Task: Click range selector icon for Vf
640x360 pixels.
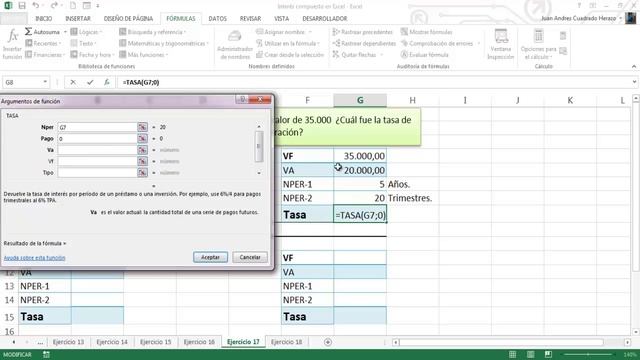Action: tap(142, 162)
